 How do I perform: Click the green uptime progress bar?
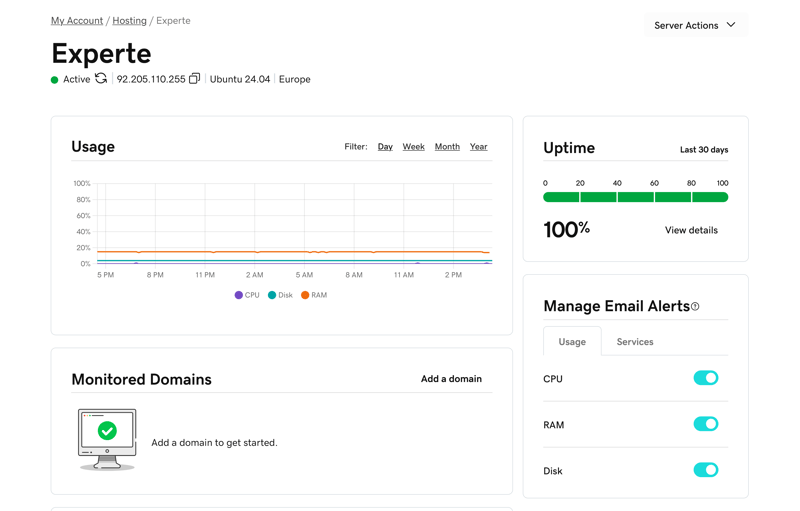pos(635,197)
